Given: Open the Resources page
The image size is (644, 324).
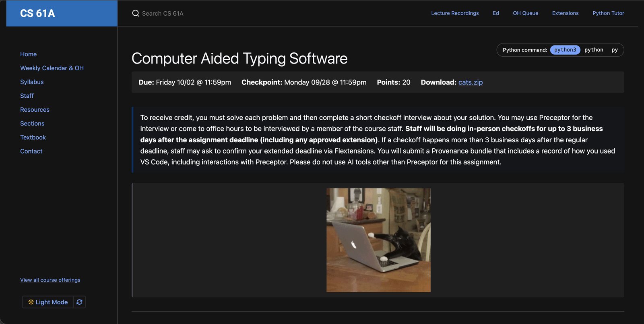Looking at the screenshot, I should click(x=35, y=110).
